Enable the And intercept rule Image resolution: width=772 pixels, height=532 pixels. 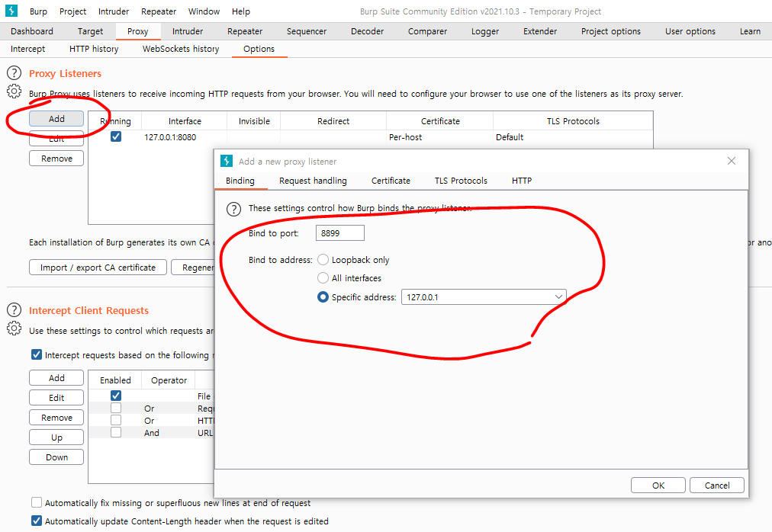(x=116, y=432)
